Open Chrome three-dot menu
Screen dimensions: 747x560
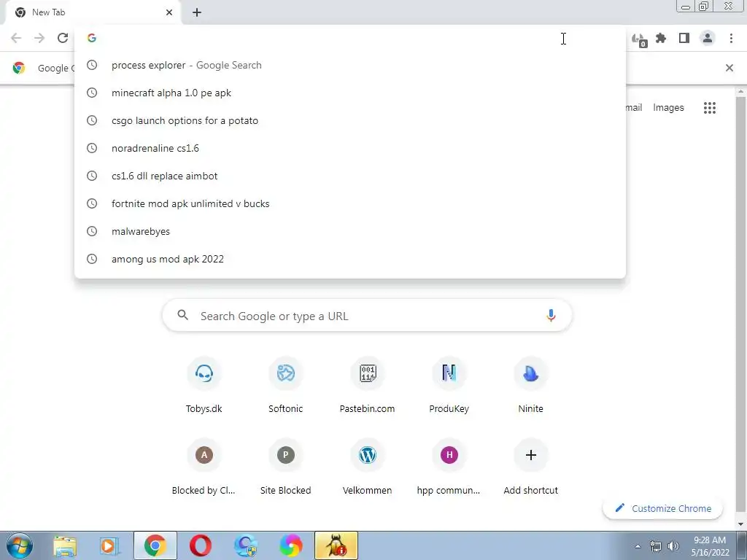[x=731, y=38]
